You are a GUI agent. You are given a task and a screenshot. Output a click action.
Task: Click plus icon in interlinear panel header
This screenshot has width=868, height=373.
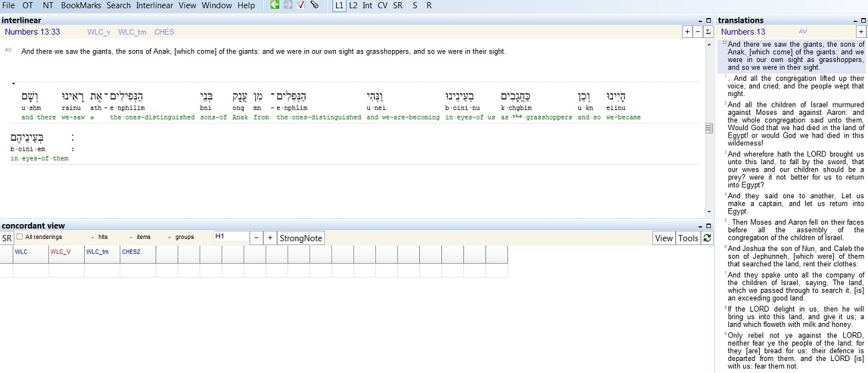click(687, 32)
